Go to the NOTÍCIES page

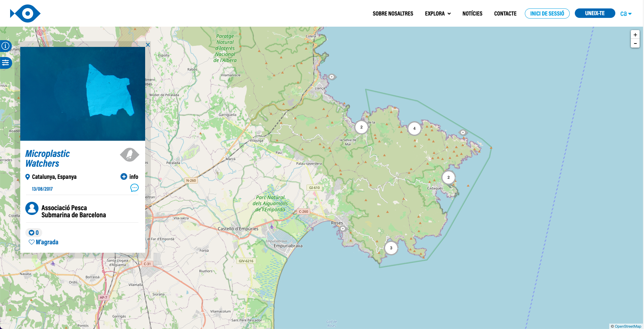pyautogui.click(x=472, y=13)
